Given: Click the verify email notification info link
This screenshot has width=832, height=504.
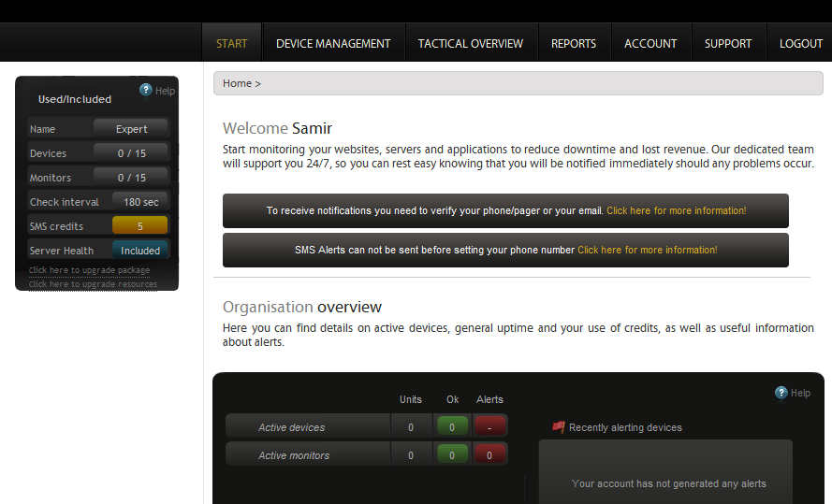Looking at the screenshot, I should (x=676, y=211).
